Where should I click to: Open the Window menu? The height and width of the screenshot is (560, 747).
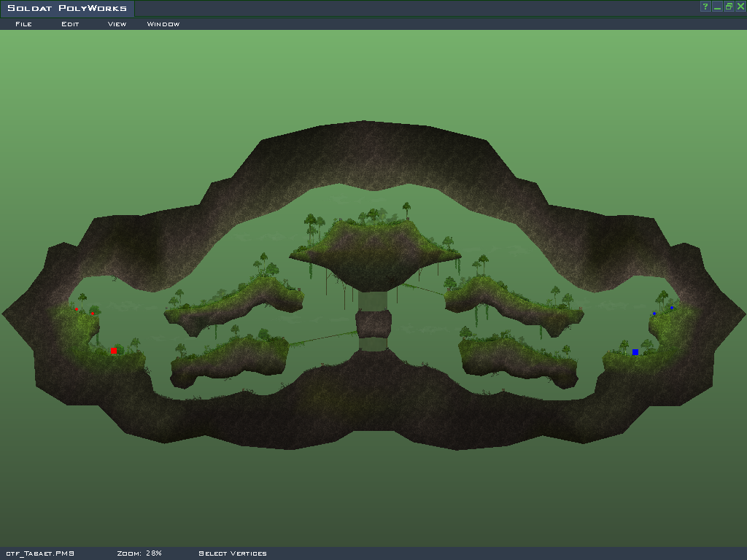tap(163, 24)
